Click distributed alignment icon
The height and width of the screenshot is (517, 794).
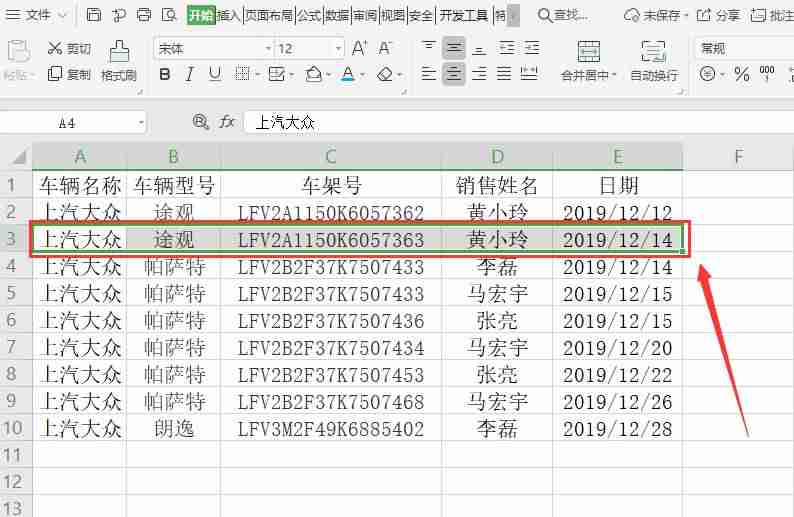pos(529,74)
